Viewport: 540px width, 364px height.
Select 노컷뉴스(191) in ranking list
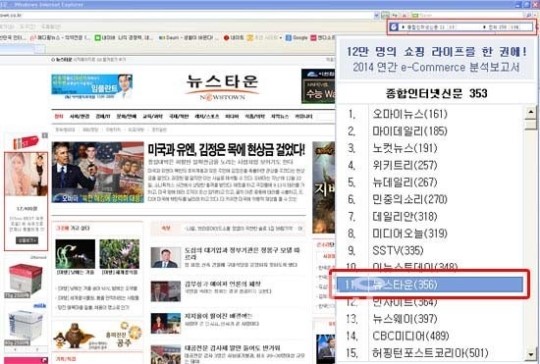point(405,148)
